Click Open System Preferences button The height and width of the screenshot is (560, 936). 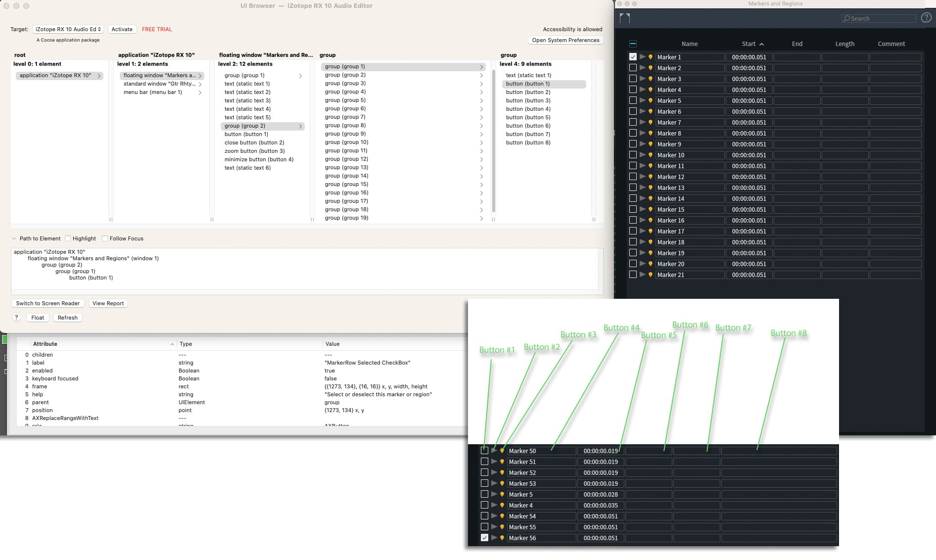[x=565, y=40]
